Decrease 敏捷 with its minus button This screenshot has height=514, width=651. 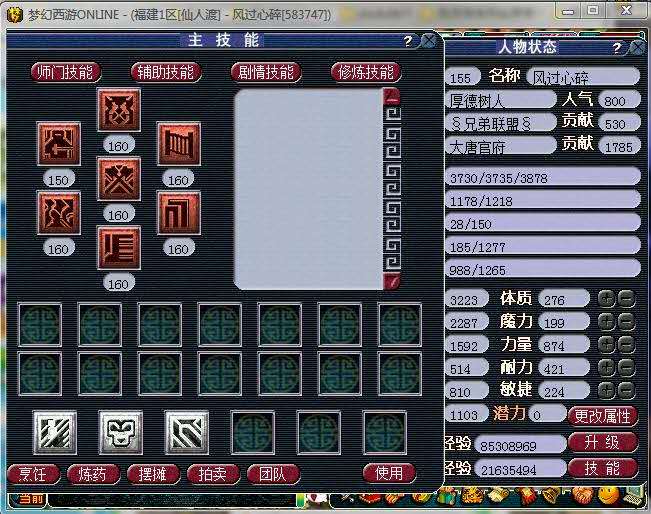pos(626,390)
